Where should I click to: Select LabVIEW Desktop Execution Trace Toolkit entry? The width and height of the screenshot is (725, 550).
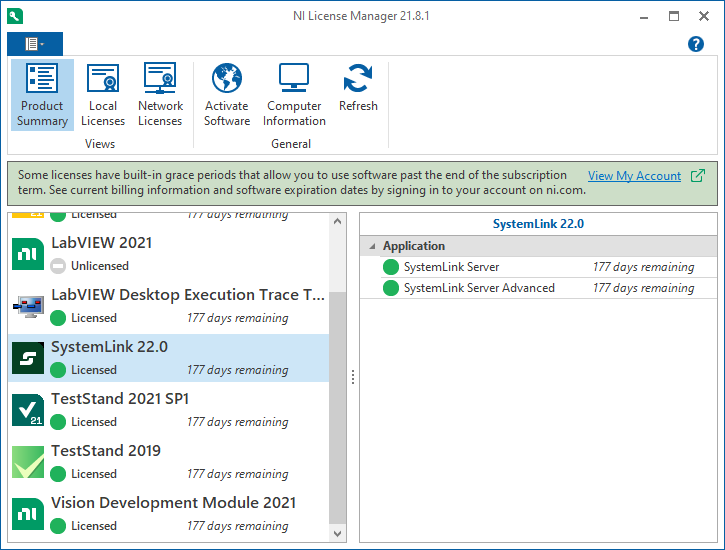188,295
